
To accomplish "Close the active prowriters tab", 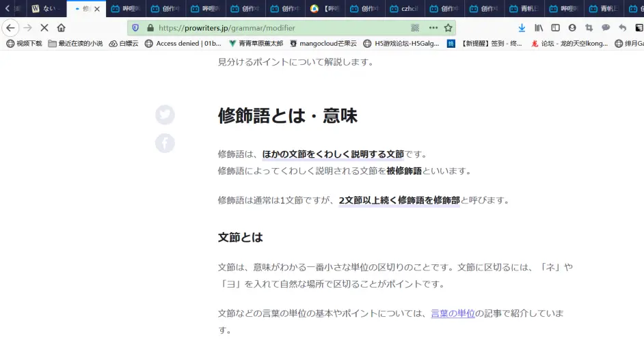I will click(x=97, y=9).
